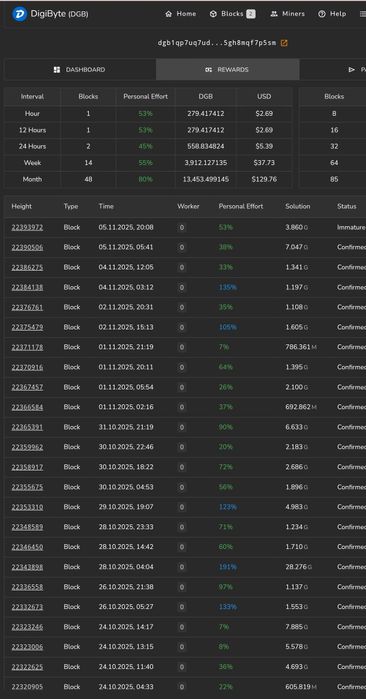Open the Home navigation item

point(181,14)
